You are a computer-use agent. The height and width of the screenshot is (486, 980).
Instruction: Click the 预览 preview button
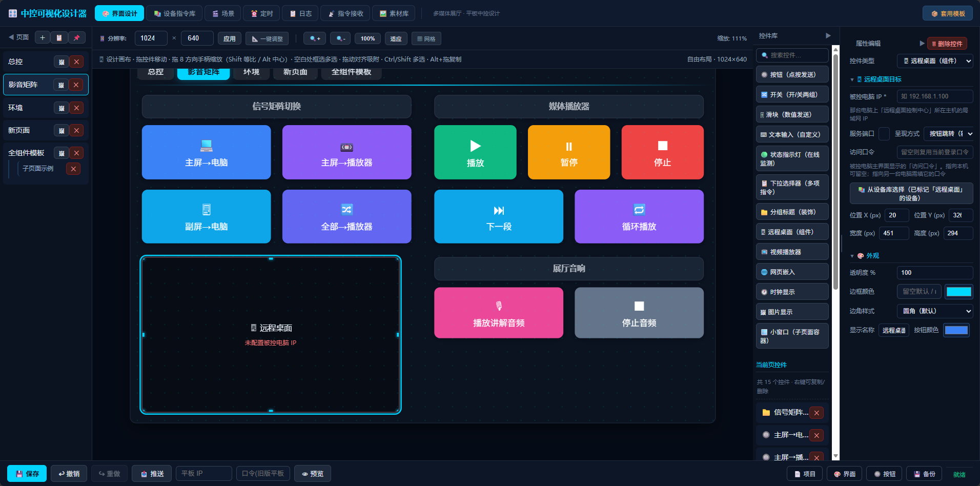[313, 474]
